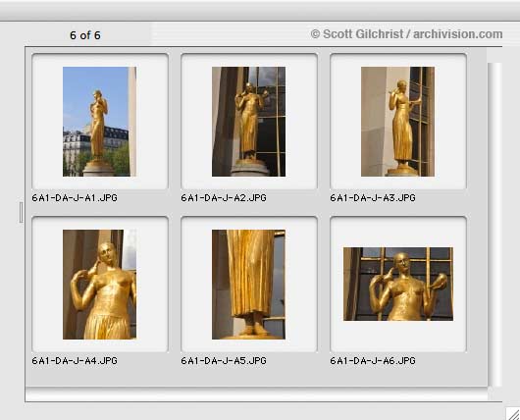The width and height of the screenshot is (520, 420).
Task: Click the 6A1-DA-J-A4.JPG filename label
Action: pyautogui.click(x=75, y=360)
